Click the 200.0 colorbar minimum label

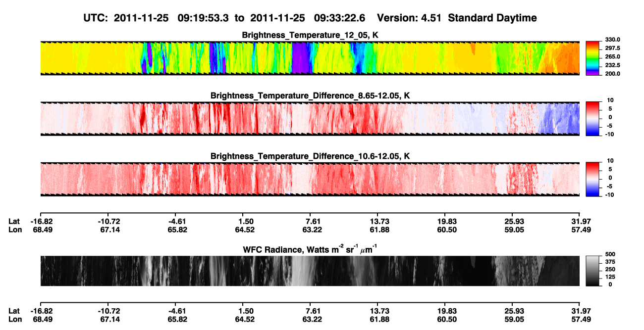click(x=612, y=73)
